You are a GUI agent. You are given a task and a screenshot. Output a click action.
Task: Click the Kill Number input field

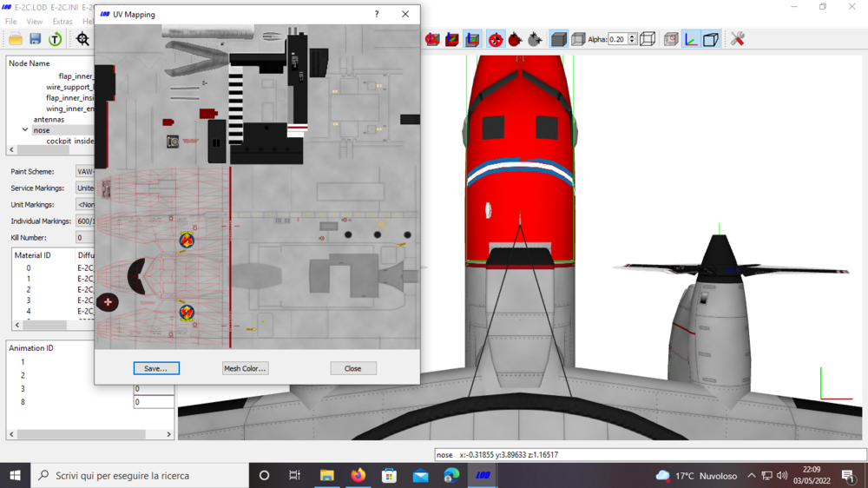click(x=85, y=238)
